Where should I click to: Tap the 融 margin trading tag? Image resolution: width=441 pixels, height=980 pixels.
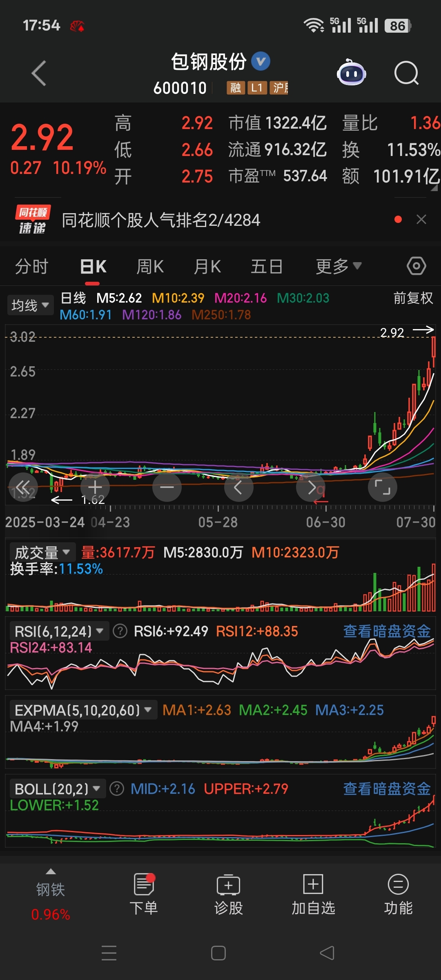point(236,88)
